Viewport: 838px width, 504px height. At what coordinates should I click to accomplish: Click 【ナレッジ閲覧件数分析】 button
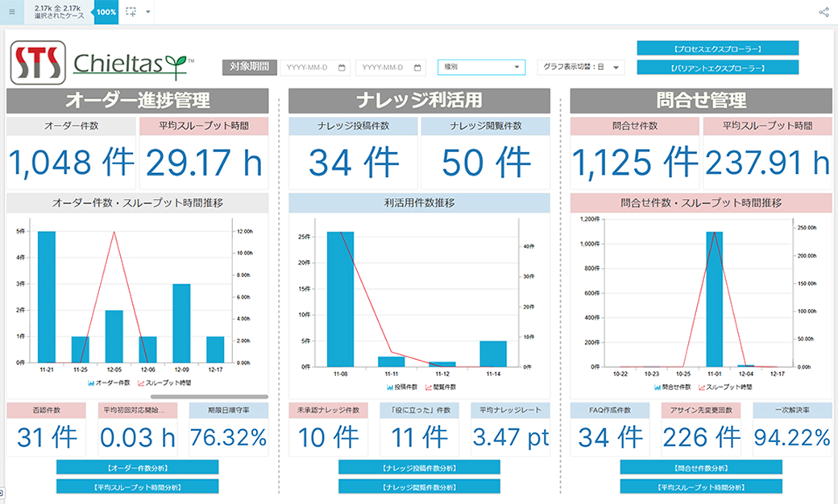[419, 486]
